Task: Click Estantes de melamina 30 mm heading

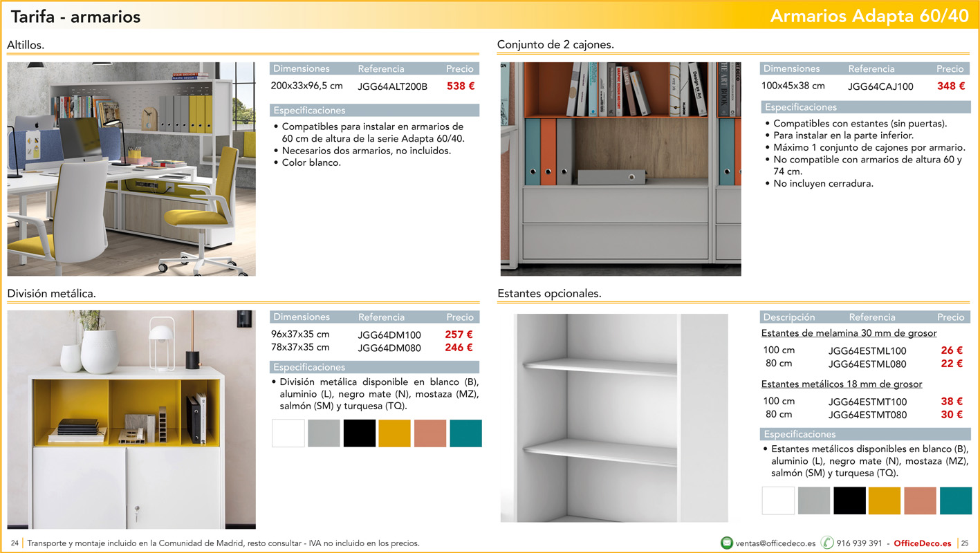Action: [x=849, y=333]
